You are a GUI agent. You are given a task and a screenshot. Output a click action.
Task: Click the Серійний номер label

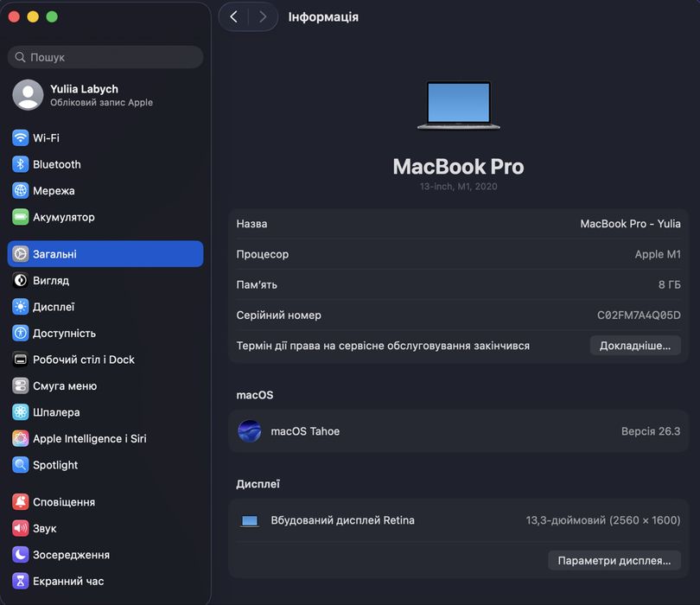pyautogui.click(x=279, y=315)
